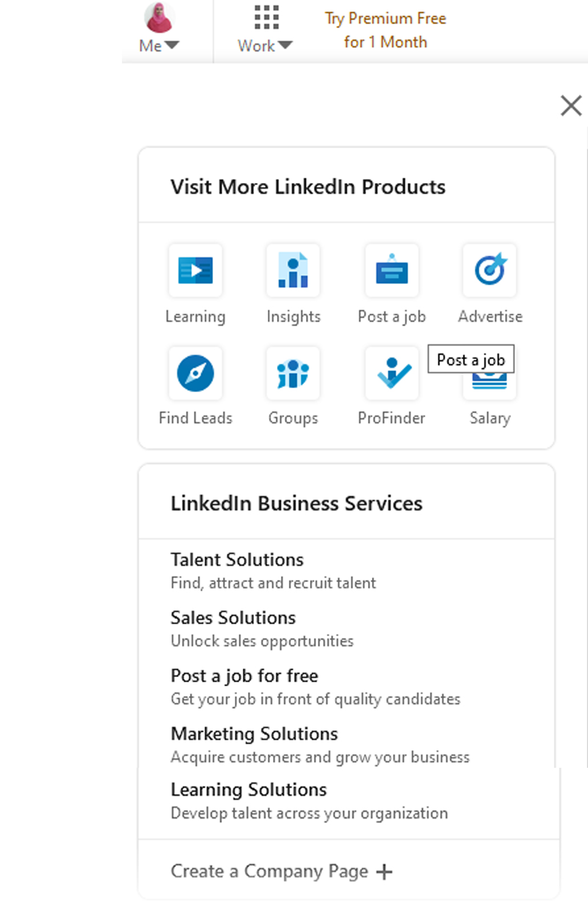
Task: Expand the Me profile dropdown
Action: 159,46
